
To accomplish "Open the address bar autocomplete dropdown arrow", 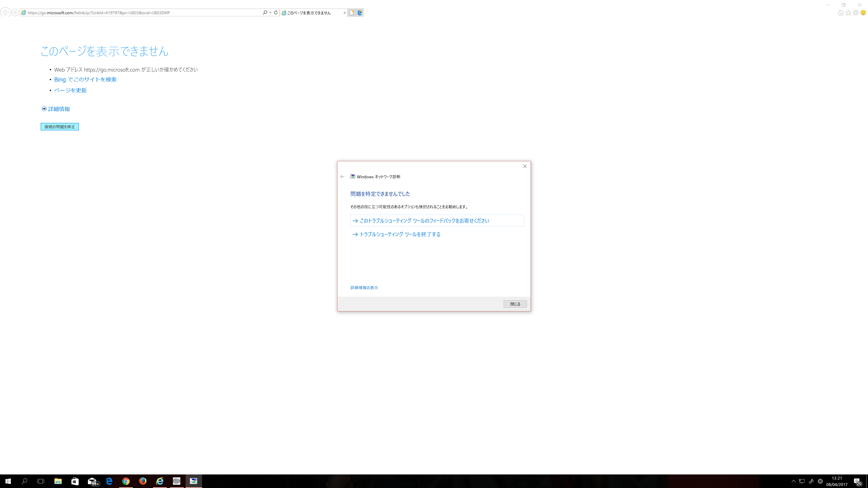I will click(x=270, y=13).
